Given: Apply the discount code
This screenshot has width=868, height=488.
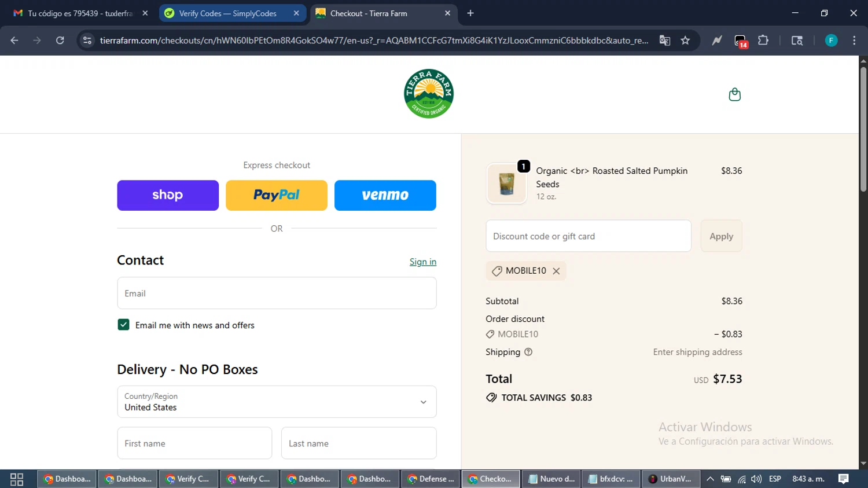Looking at the screenshot, I should coord(721,236).
